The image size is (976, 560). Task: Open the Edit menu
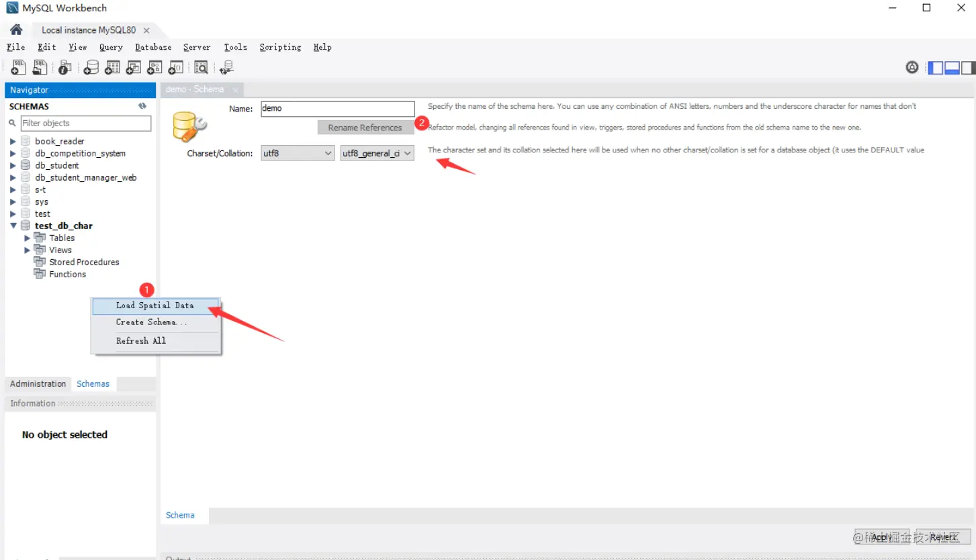point(47,47)
